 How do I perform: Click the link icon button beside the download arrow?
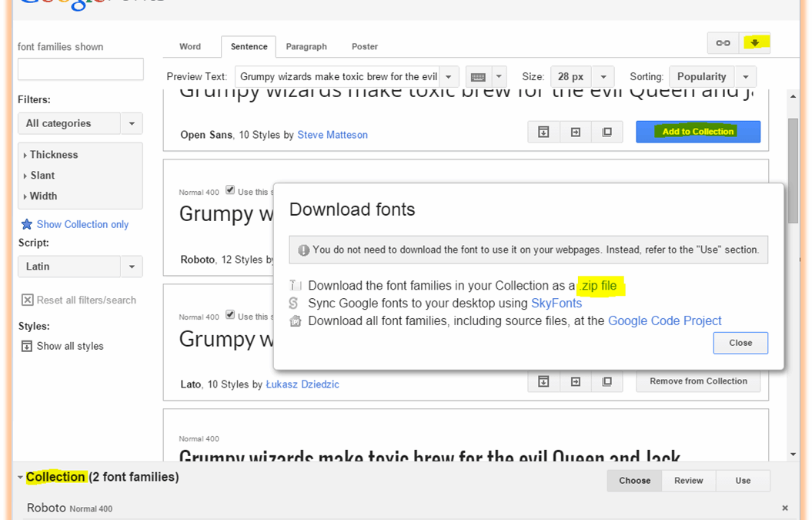[723, 43]
